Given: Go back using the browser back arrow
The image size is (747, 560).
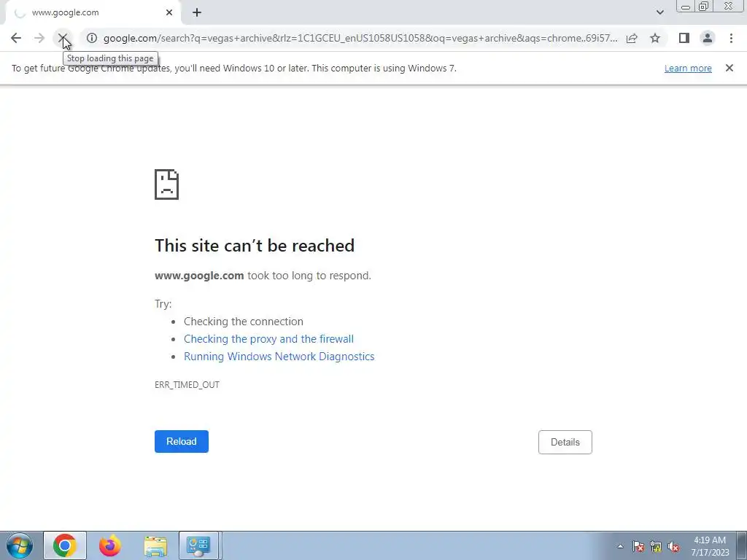Looking at the screenshot, I should (16, 38).
